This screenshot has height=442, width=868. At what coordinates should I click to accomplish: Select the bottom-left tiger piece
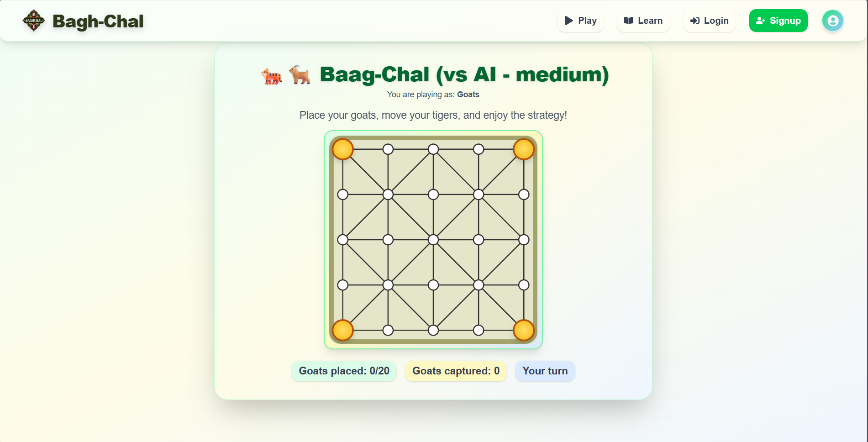point(343,330)
